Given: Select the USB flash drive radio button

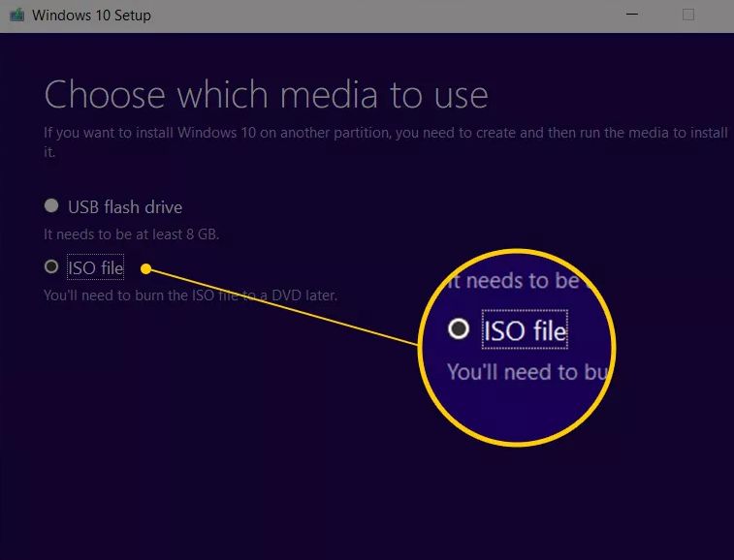Looking at the screenshot, I should (x=51, y=206).
